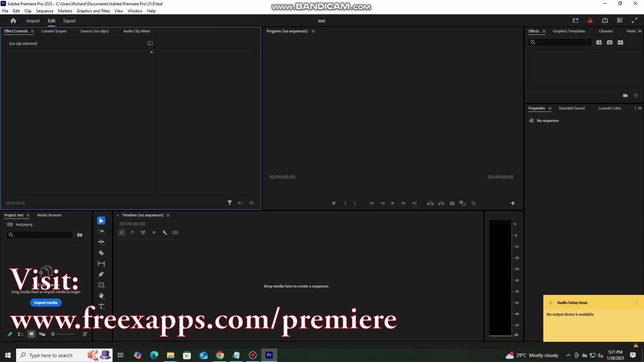644x362 pixels.
Task: Click Mark Out bracket in Program monitor
Action: [x=355, y=203]
